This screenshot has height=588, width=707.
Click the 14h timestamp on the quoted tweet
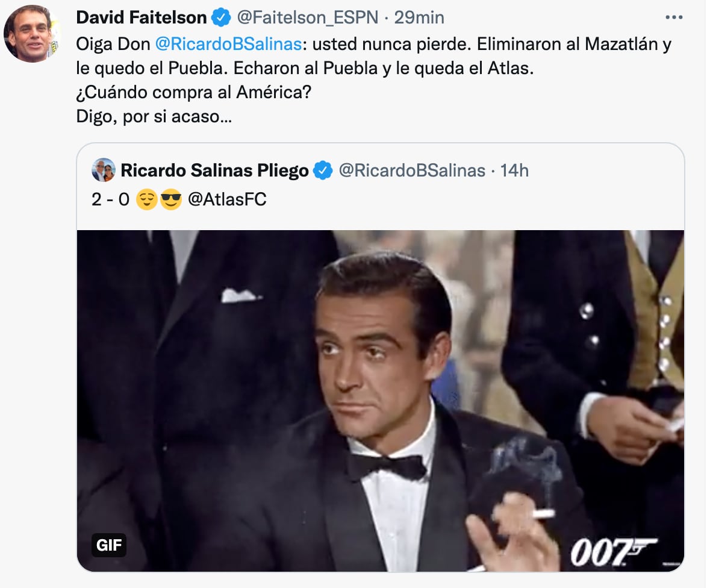[x=515, y=170]
